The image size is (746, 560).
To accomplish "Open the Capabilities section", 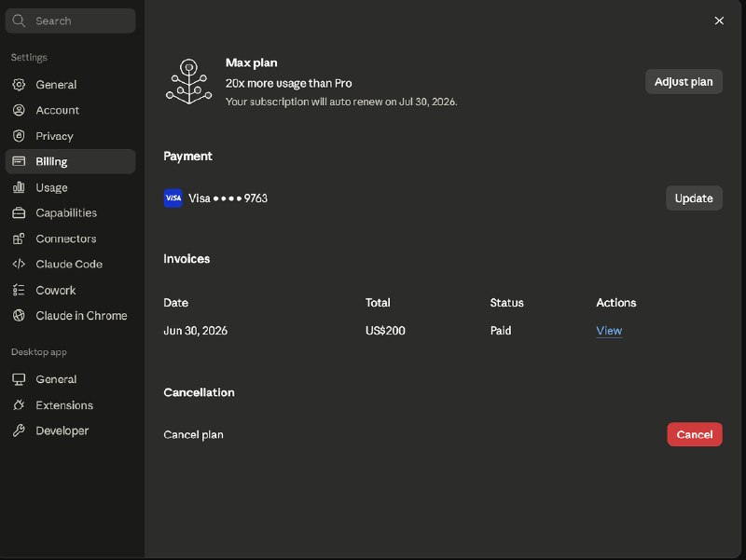I will [71, 213].
